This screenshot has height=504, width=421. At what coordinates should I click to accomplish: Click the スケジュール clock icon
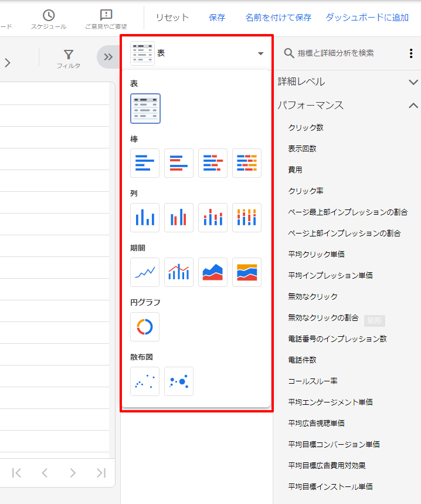(49, 16)
